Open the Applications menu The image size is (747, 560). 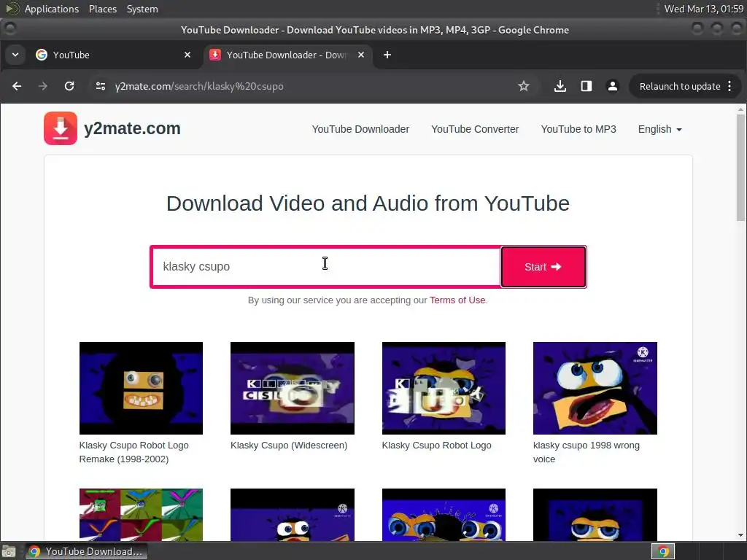click(52, 9)
